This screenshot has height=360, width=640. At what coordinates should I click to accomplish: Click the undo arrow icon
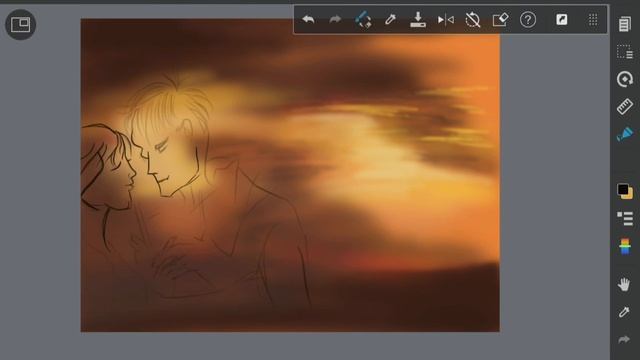click(x=308, y=19)
